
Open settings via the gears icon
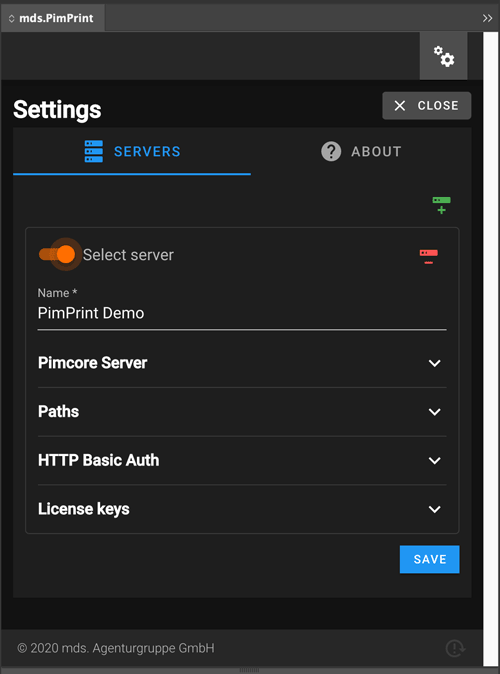pyautogui.click(x=443, y=56)
